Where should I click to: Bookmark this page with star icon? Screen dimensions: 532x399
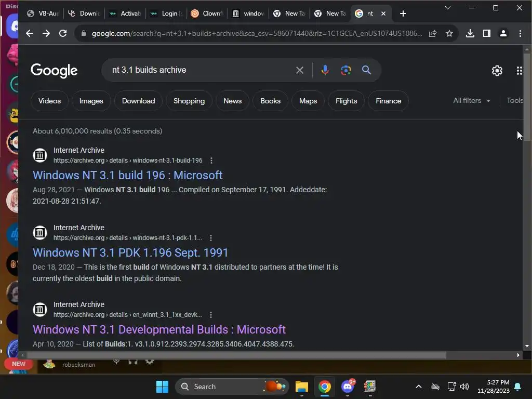[x=449, y=33]
